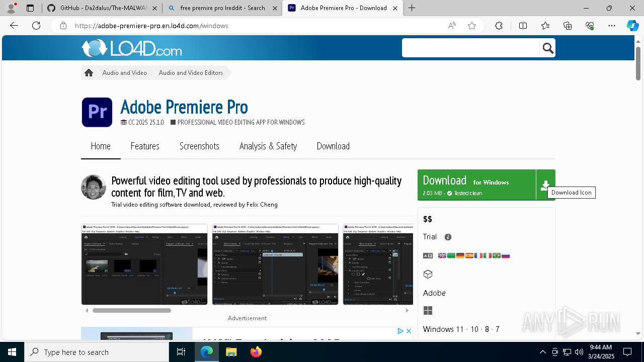Focus the LO4D site search field
This screenshot has width=644, height=362.
coord(471,48)
